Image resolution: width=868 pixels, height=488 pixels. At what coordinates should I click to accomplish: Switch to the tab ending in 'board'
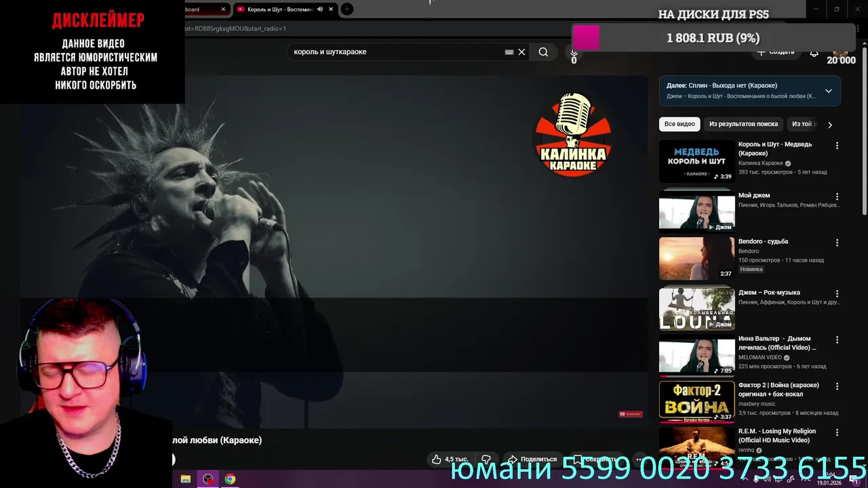(203, 9)
